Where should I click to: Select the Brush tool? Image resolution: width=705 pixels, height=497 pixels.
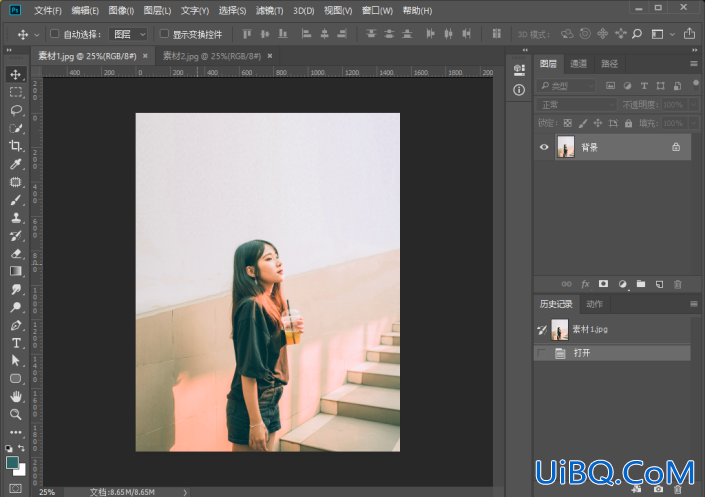[16, 200]
